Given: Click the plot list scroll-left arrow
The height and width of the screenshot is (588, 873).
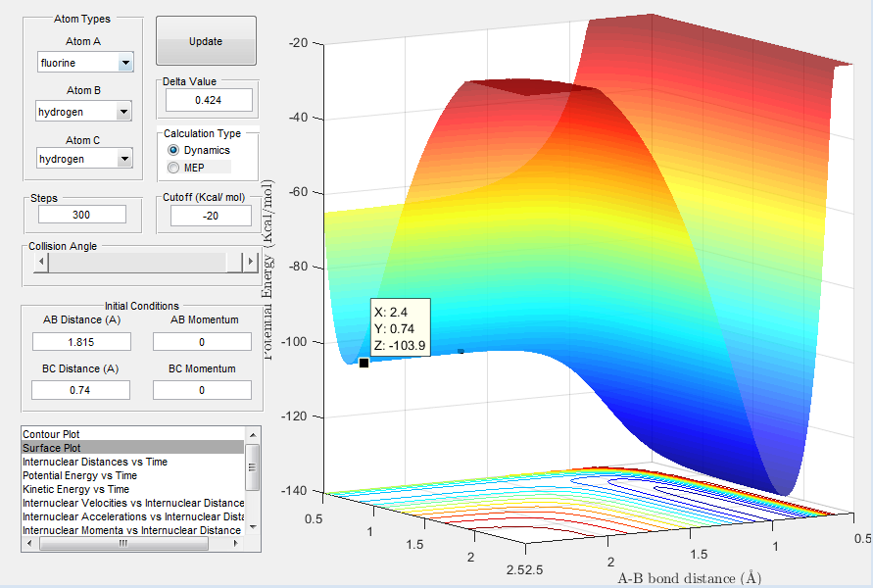Looking at the screenshot, I should click(30, 544).
